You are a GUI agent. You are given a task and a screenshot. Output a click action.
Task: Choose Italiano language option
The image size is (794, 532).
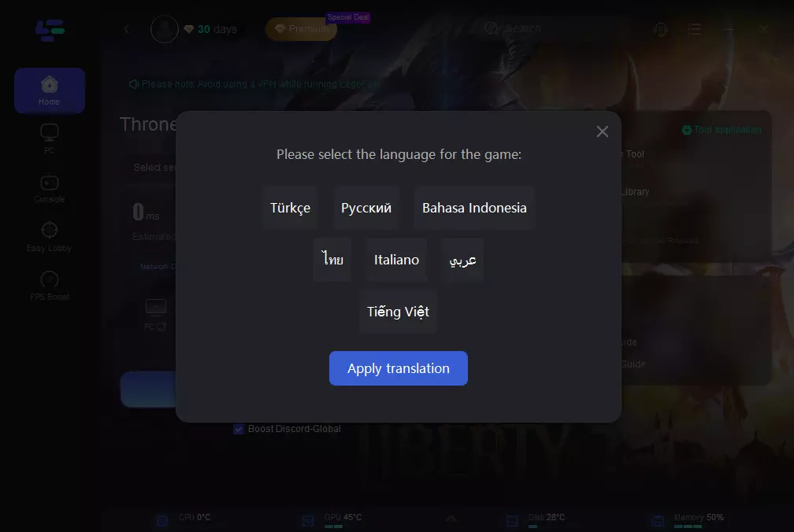(396, 260)
